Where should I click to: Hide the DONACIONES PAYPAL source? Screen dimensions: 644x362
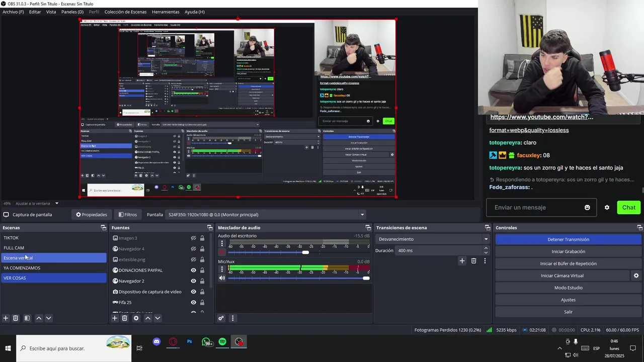pyautogui.click(x=193, y=270)
